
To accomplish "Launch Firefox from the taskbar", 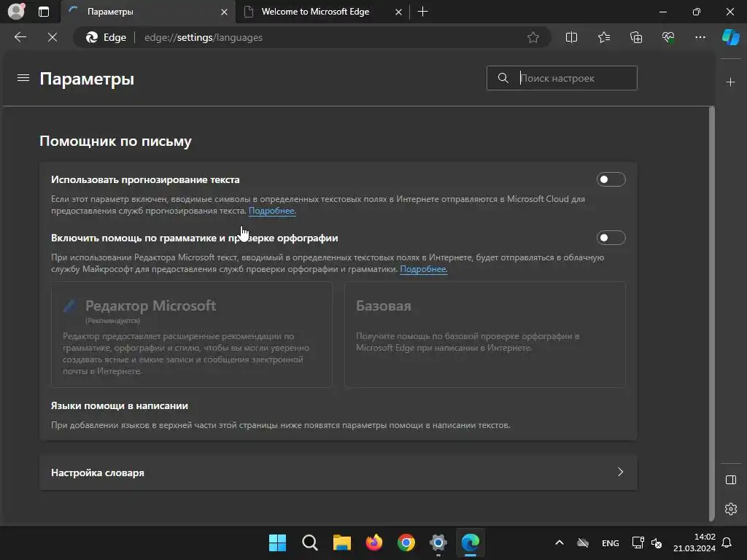I will (374, 542).
